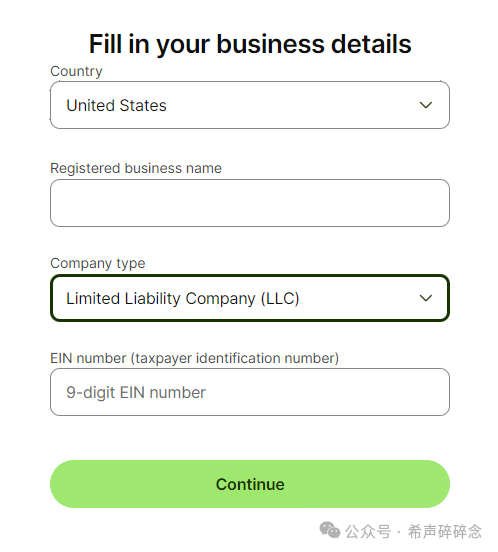The width and height of the screenshot is (498, 552).
Task: Click the United States text in Country box
Action: [x=116, y=105]
